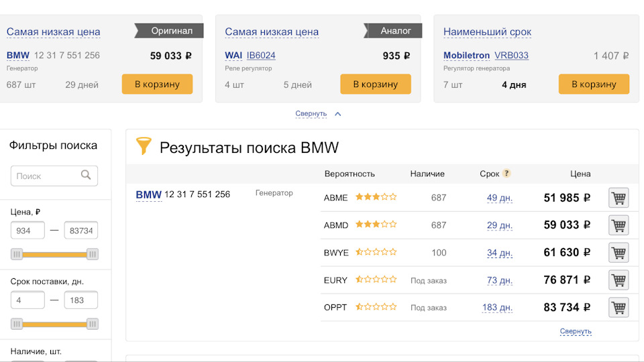Grab the left price slider handle
Screen dimensions: 644x362
[x=16, y=255]
